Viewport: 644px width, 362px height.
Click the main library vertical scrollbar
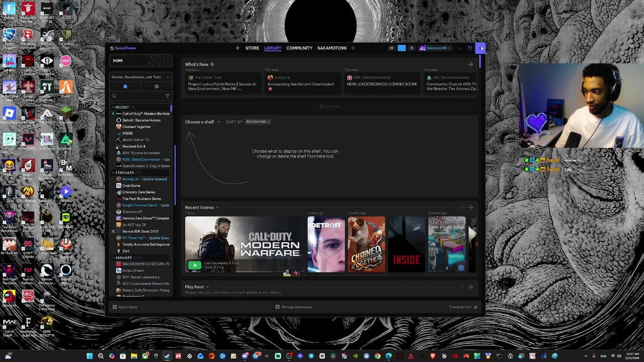pyautogui.click(x=480, y=62)
